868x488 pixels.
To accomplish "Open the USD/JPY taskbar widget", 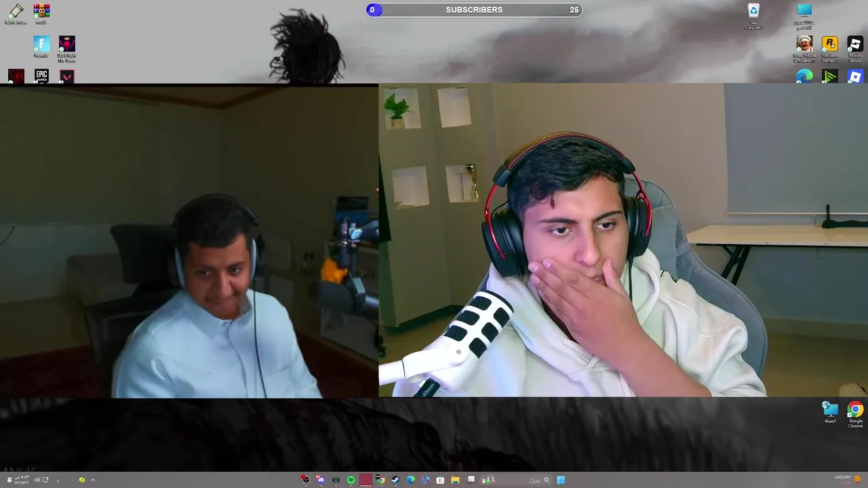I will pyautogui.click(x=846, y=480).
